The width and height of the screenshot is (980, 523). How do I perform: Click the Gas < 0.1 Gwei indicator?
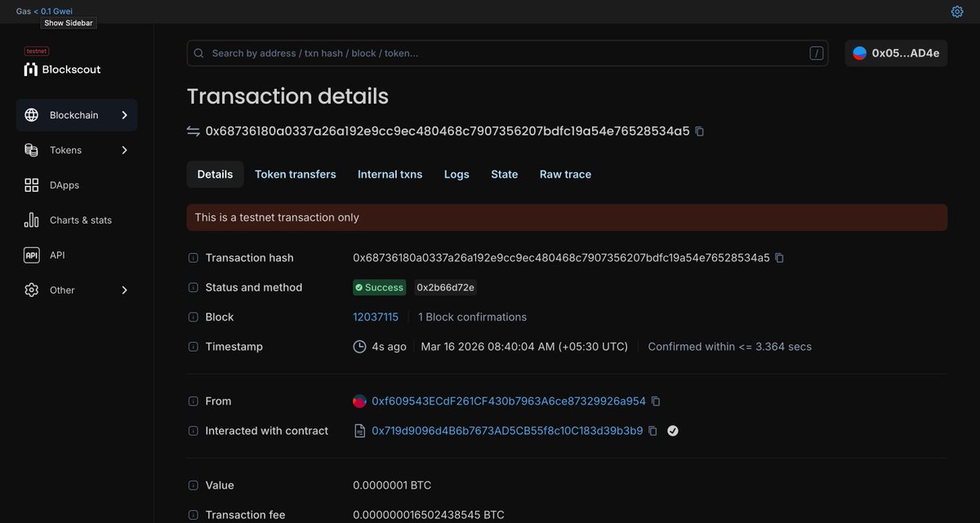pyautogui.click(x=44, y=11)
